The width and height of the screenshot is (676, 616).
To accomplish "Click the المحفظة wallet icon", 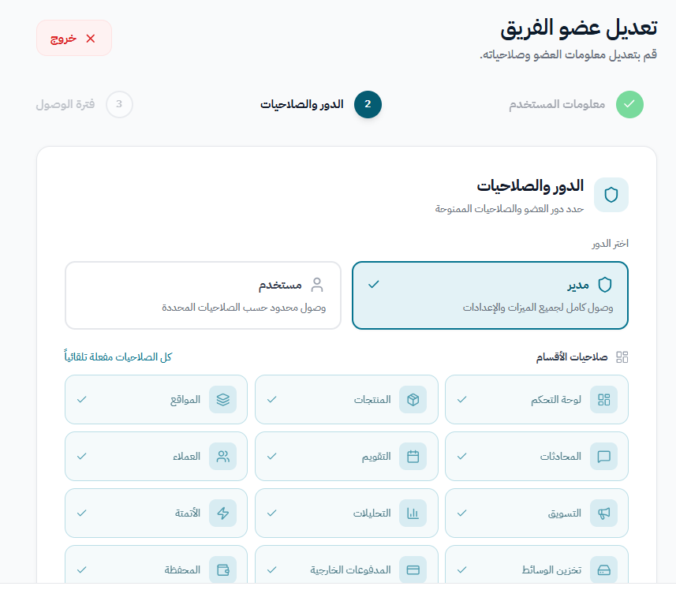I will pyautogui.click(x=223, y=570).
